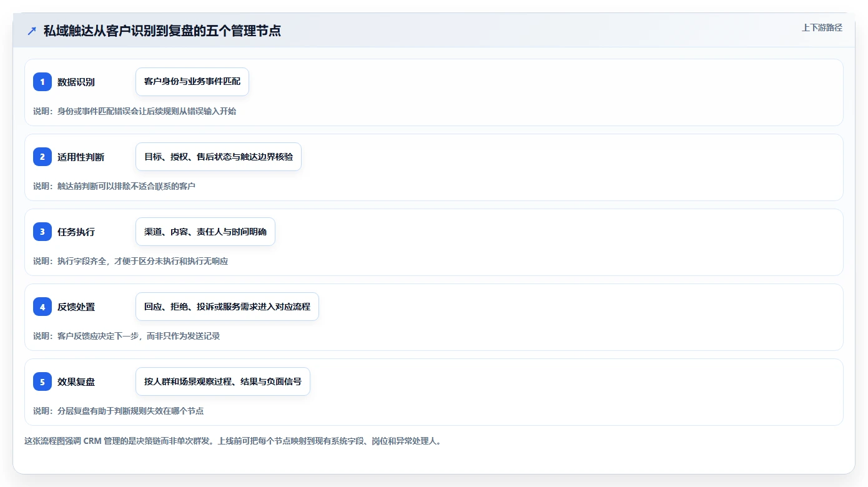The width and height of the screenshot is (868, 487).
Task: Click the step number 3 badge
Action: (42, 232)
